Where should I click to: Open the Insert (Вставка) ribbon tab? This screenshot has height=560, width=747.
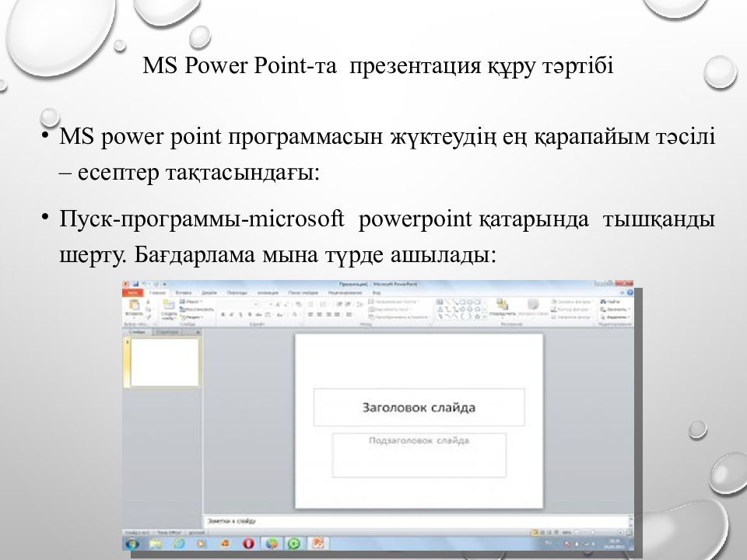[184, 293]
